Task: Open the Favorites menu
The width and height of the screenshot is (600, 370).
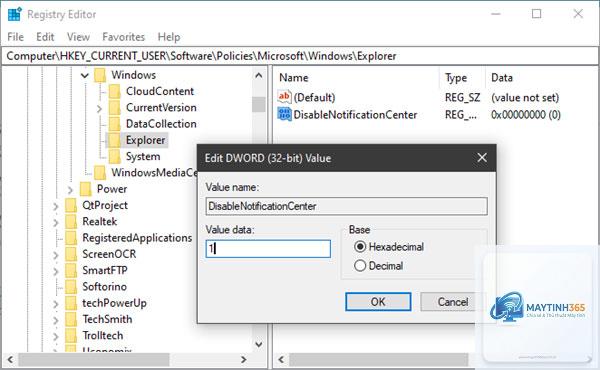Action: [123, 37]
